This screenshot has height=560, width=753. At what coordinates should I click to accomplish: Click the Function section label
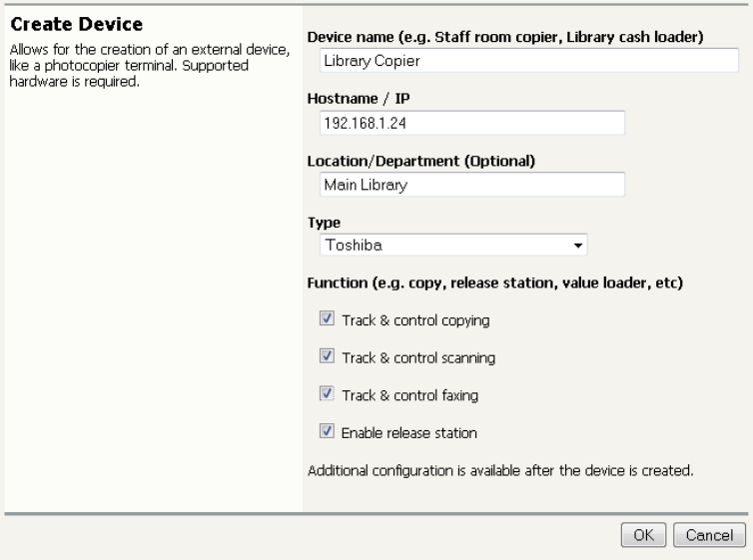point(494,283)
